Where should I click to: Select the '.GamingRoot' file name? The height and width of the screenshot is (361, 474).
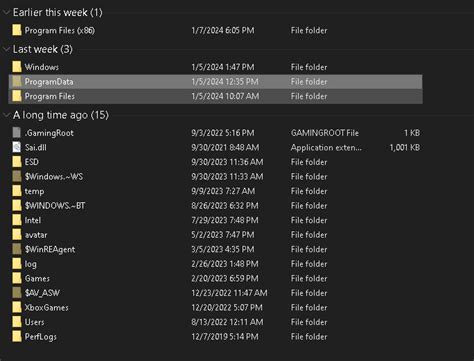(x=49, y=133)
